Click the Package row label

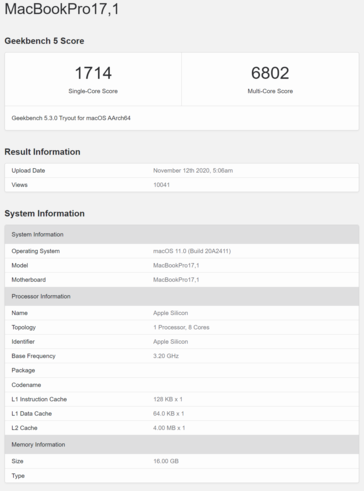23,370
